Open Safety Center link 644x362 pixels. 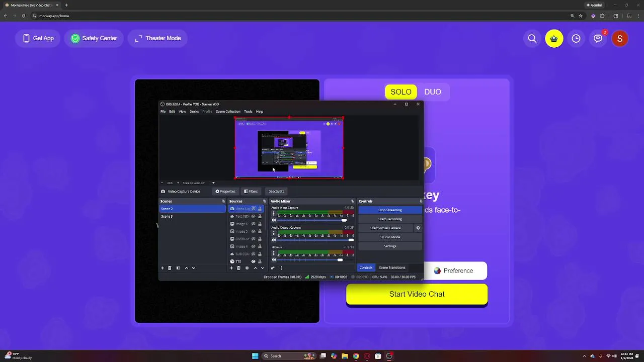(x=94, y=38)
